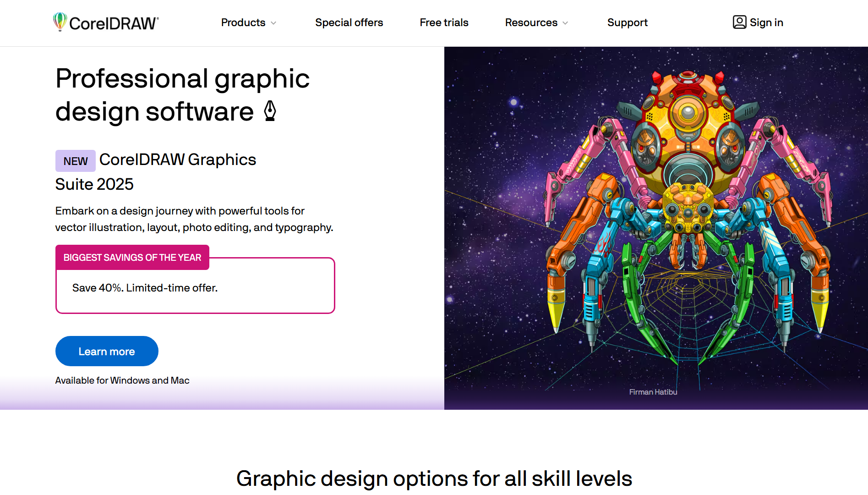Image resolution: width=868 pixels, height=495 pixels.
Task: Click the Sign in text link
Action: [x=766, y=22]
